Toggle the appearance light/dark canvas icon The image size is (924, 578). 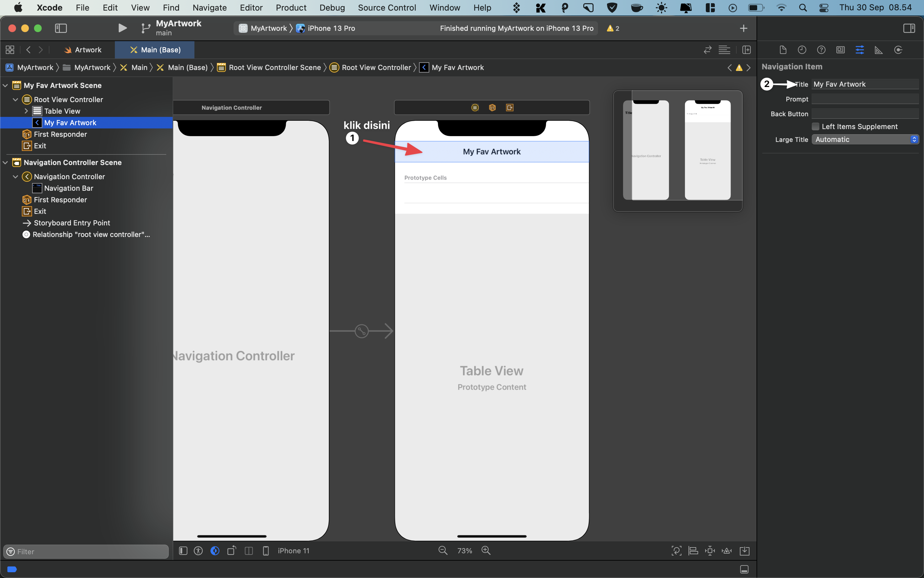click(x=215, y=550)
